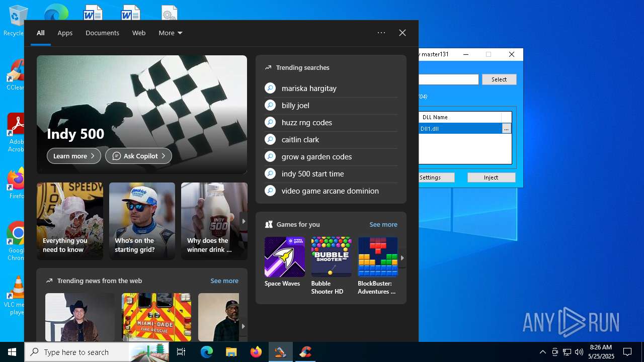Open Who's on the starting grid card
The height and width of the screenshot is (362, 644).
click(x=142, y=221)
